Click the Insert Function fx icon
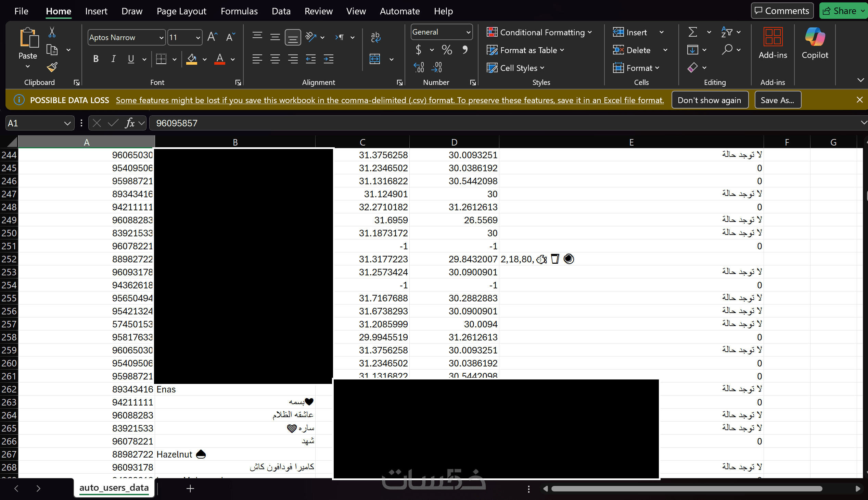This screenshot has height=500, width=868. (129, 123)
